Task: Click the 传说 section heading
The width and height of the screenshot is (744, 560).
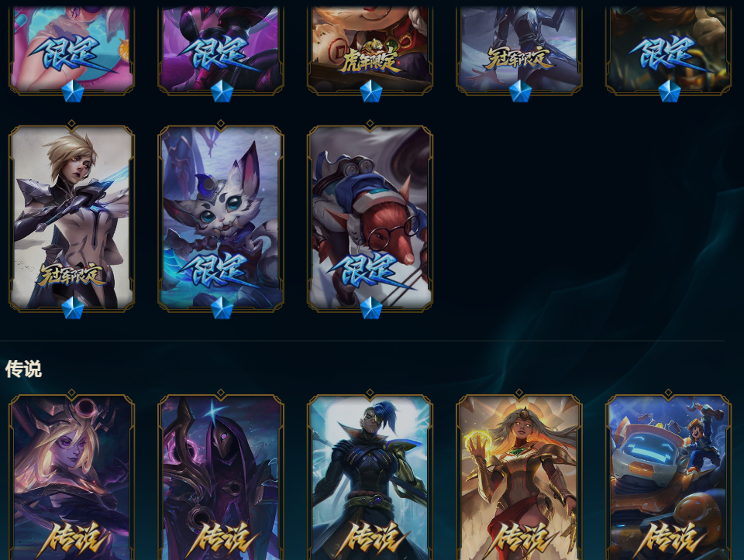Action: point(23,369)
